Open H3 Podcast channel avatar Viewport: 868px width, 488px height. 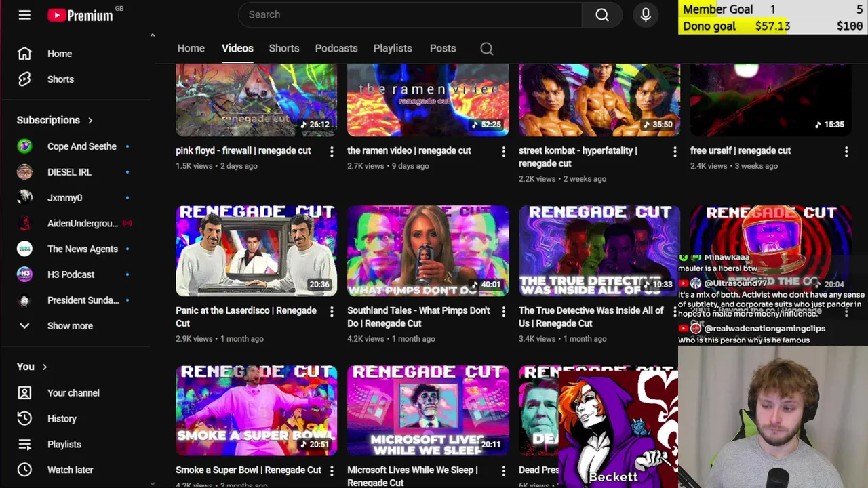(x=24, y=274)
